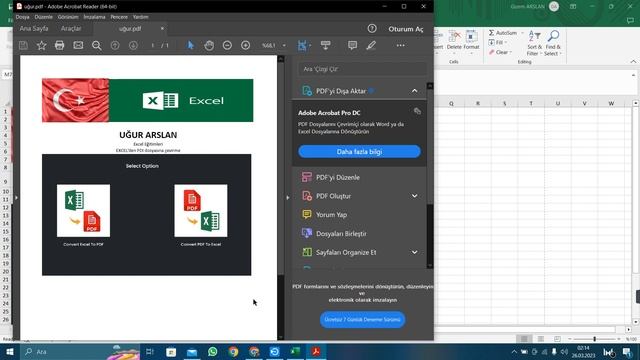Go to previous page up-arrow icon
Image resolution: width=640 pixels, height=360 pixels.
pyautogui.click(x=115, y=45)
